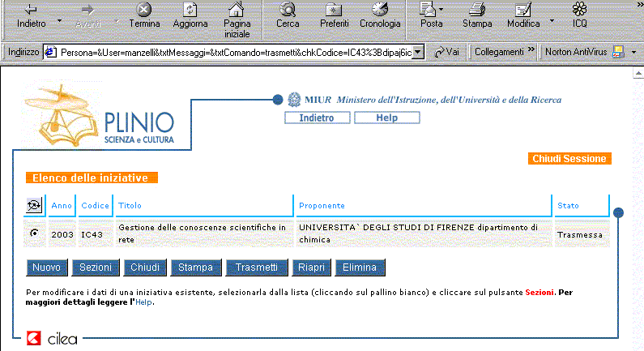Click the MIUR emblem icon

[294, 100]
